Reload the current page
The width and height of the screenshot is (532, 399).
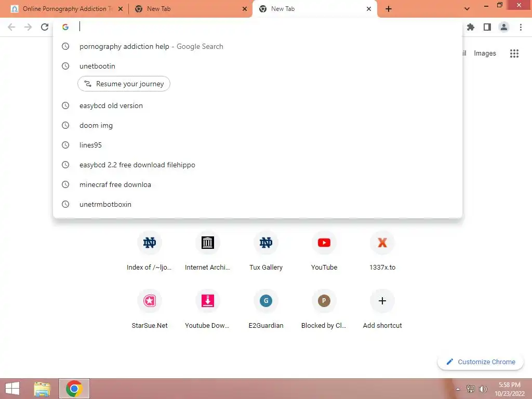45,27
